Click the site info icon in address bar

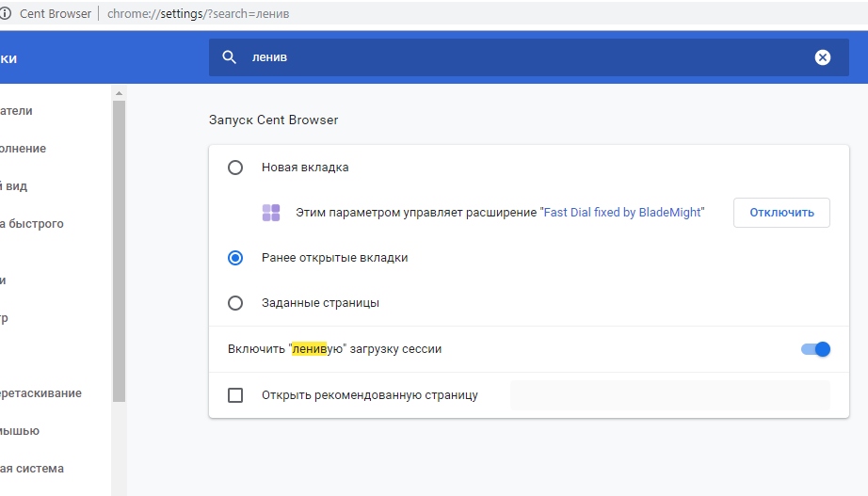[x=5, y=13]
